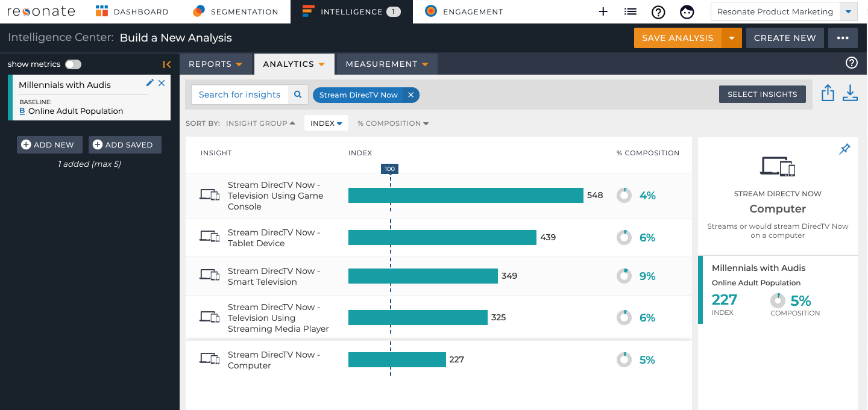
Task: Open help from the top navigation bar
Action: pos(658,11)
